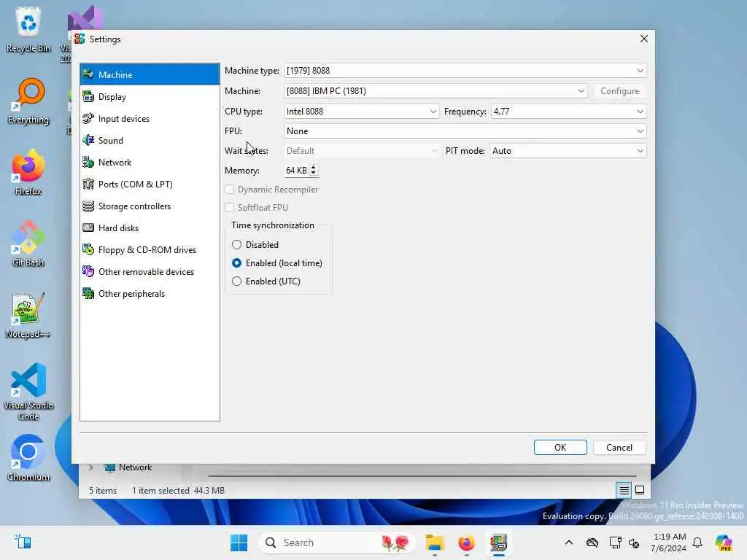Viewport: 747px width, 560px height.
Task: Click the horizontal scrollbar in File Explorer
Action: point(422,475)
